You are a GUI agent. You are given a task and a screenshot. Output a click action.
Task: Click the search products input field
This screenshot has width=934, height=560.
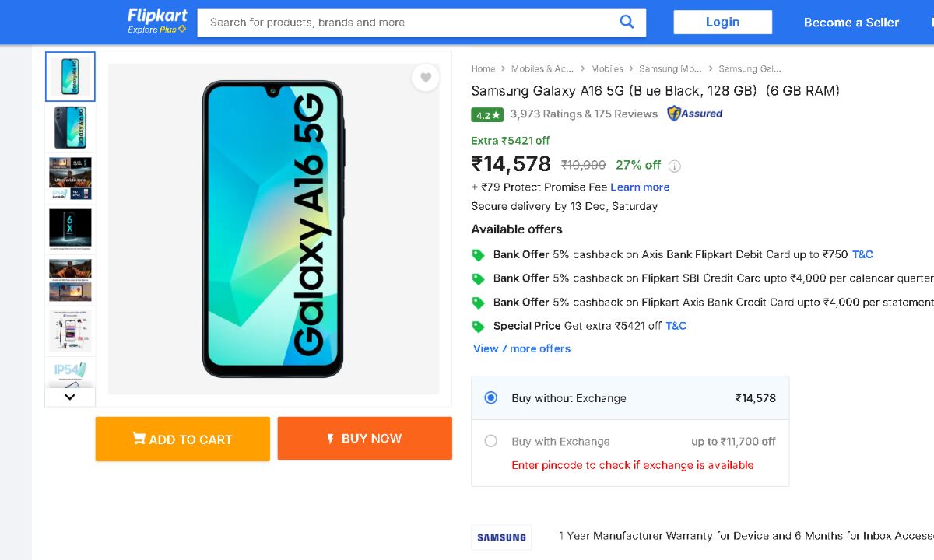pos(405,23)
